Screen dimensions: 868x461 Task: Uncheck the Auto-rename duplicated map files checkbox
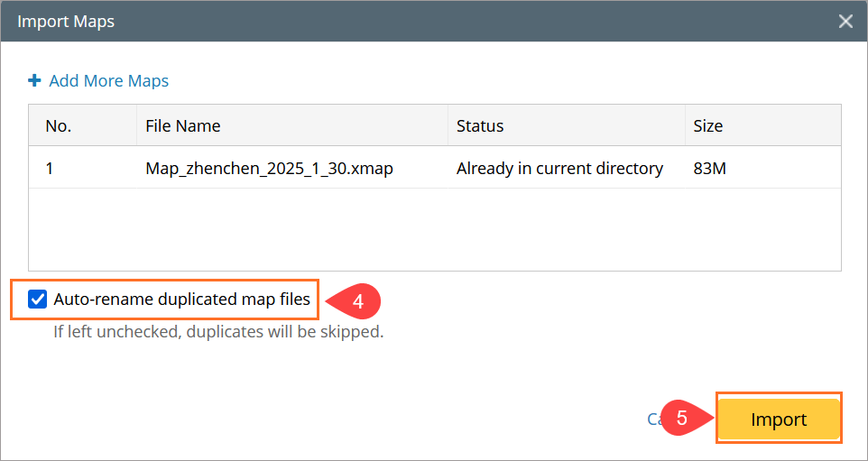click(x=37, y=300)
